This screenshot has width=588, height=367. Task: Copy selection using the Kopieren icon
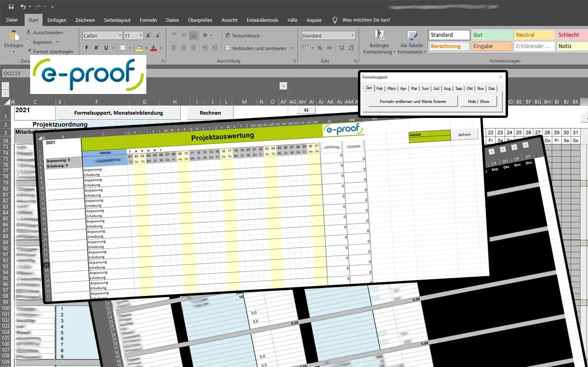pos(29,42)
